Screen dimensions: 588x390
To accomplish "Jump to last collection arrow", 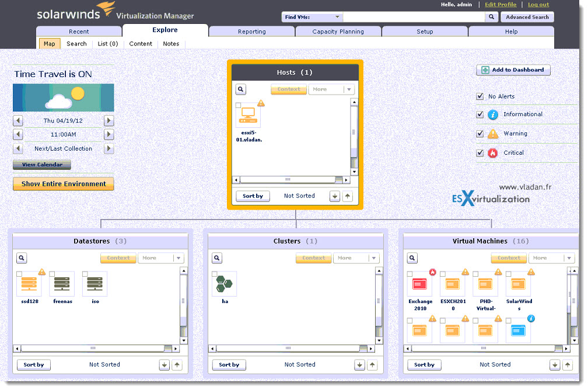I will pos(18,148).
